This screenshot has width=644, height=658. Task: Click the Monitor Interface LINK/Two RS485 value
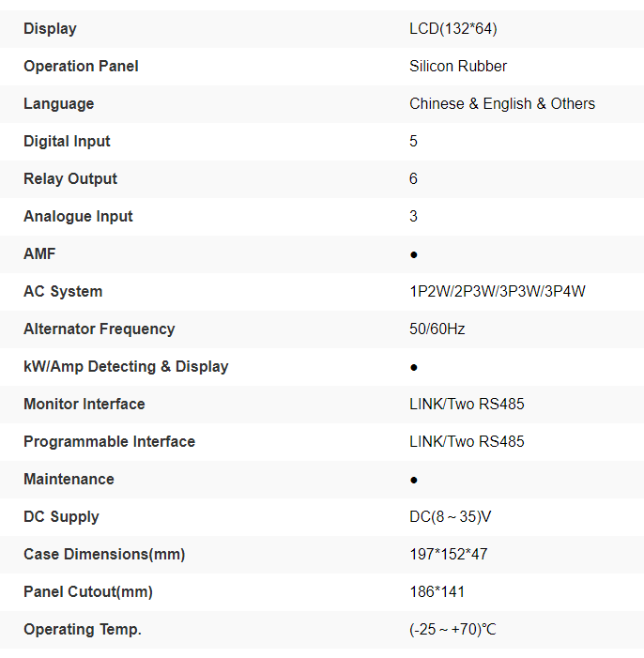point(467,405)
